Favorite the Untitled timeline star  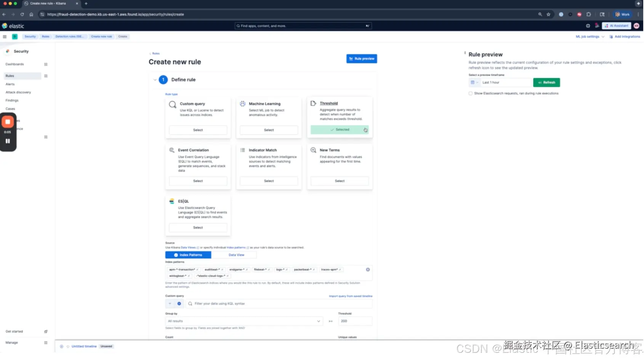[68, 347]
